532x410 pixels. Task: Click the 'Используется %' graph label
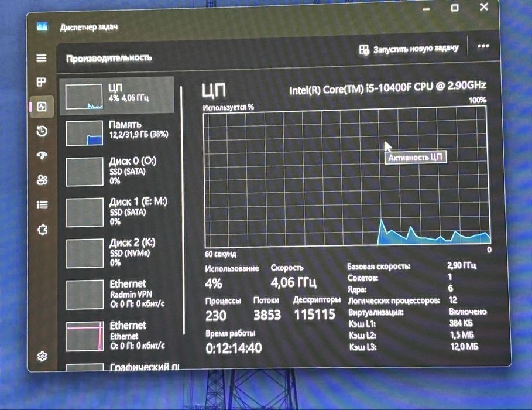click(x=228, y=107)
